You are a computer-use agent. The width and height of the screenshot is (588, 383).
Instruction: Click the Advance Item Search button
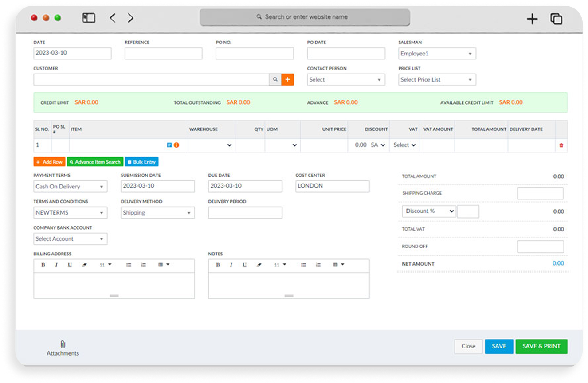95,162
